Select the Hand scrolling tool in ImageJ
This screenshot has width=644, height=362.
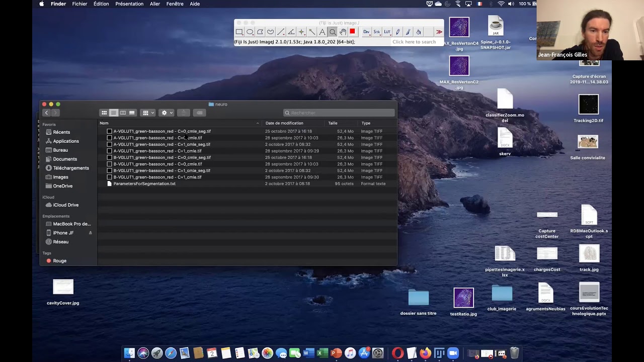click(343, 32)
